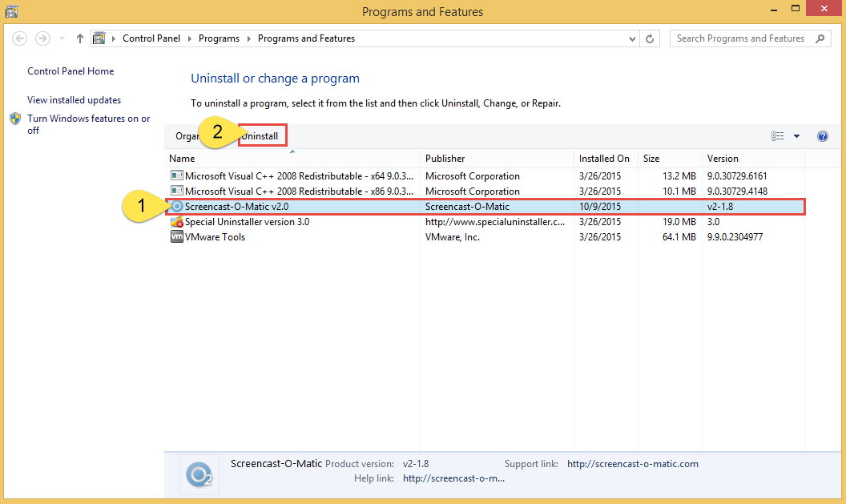Image resolution: width=846 pixels, height=504 pixels.
Task: Change view with the view icon
Action: tap(777, 136)
